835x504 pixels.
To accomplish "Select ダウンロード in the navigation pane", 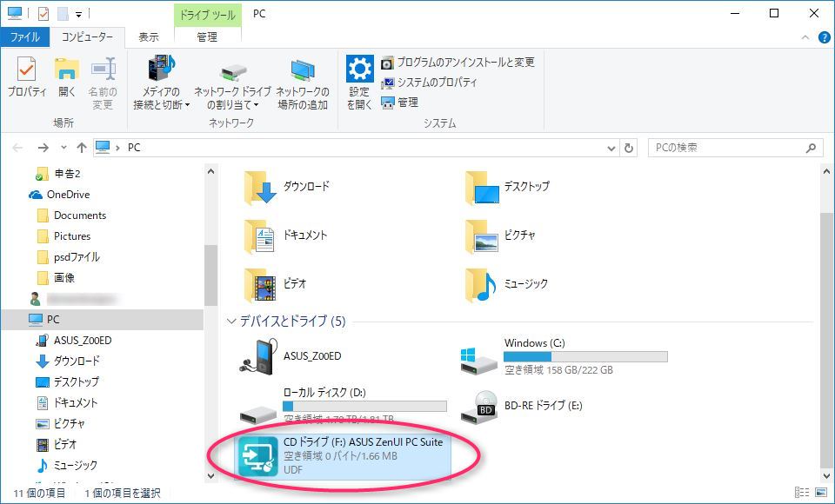I will click(x=77, y=361).
